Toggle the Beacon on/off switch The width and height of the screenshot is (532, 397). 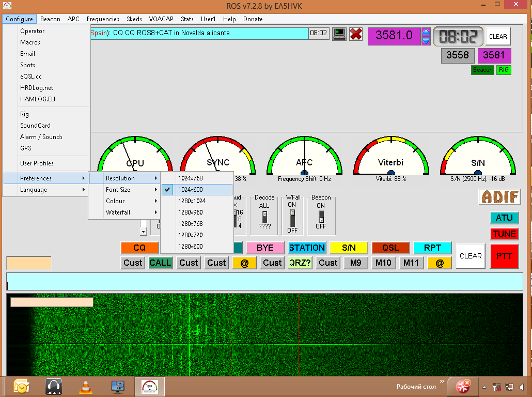pos(321,217)
